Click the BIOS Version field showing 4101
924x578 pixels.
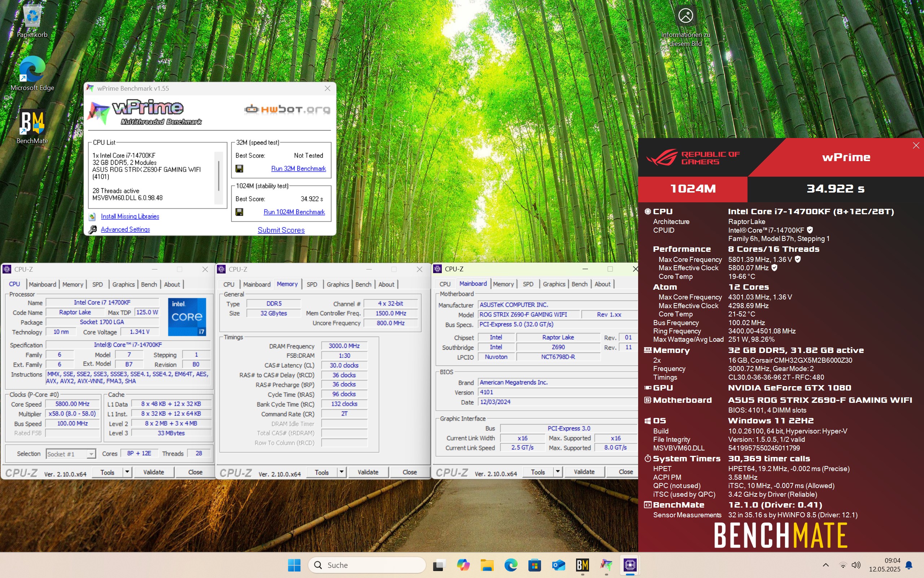click(557, 392)
